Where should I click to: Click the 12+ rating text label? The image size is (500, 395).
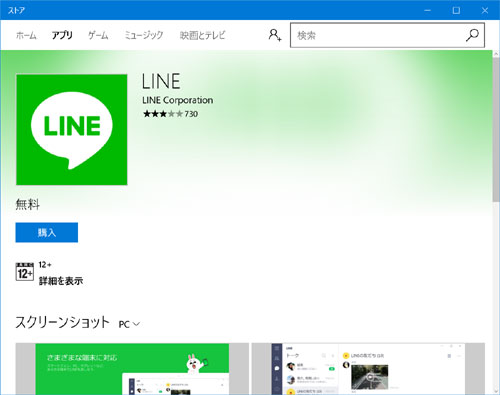click(45, 265)
